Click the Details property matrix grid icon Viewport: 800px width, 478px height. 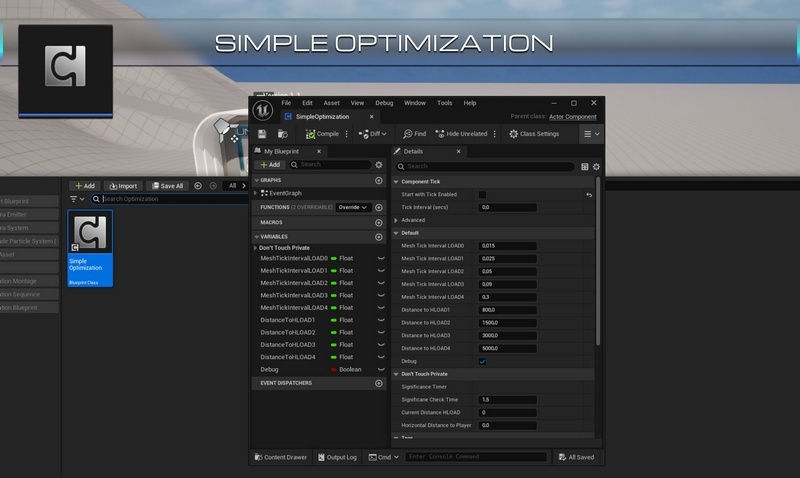tap(584, 166)
